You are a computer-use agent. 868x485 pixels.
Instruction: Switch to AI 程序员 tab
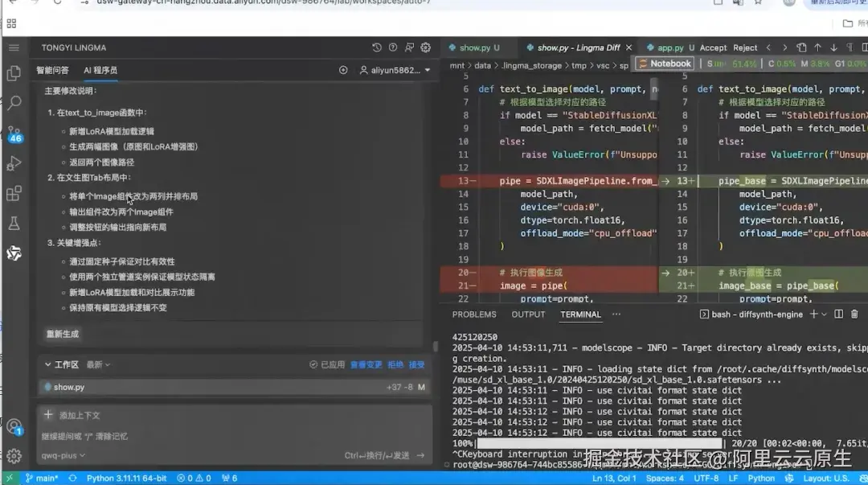coord(100,71)
